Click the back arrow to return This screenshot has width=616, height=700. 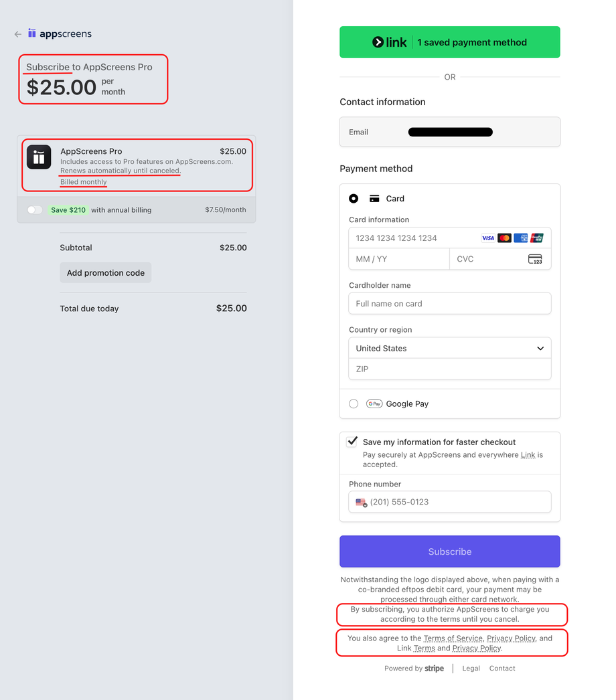tap(17, 33)
